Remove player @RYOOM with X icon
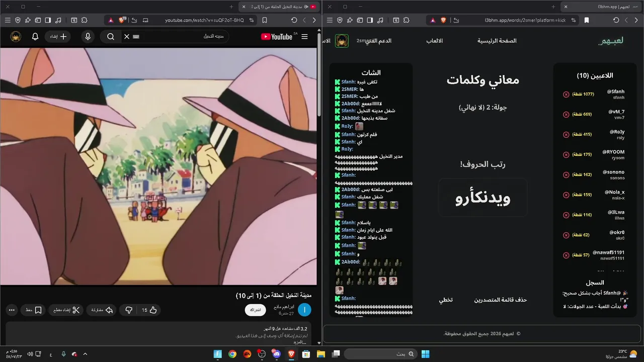Viewport: 644px width, 362px height. pyautogui.click(x=566, y=154)
